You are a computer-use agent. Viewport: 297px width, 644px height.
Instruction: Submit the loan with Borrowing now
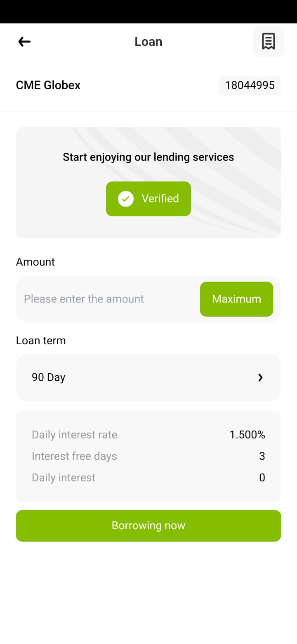tap(148, 526)
